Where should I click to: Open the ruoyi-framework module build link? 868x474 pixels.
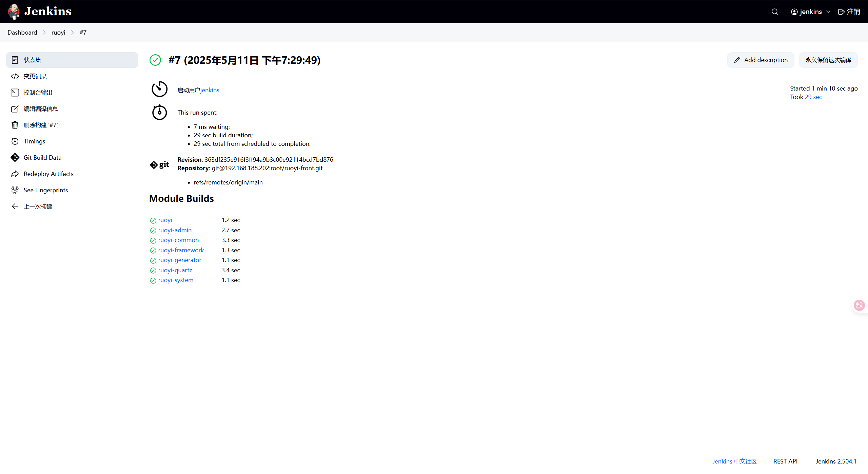click(x=181, y=250)
